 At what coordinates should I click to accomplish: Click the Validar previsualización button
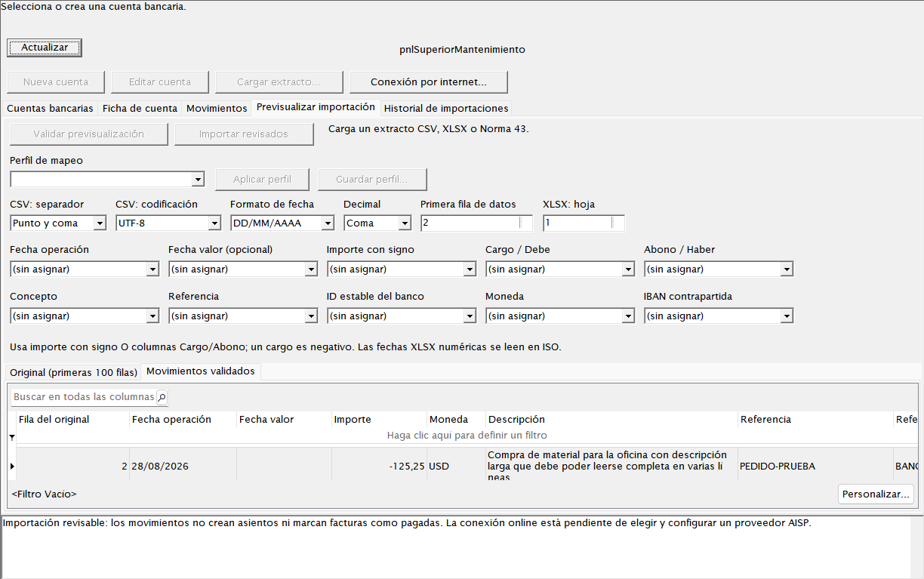pyautogui.click(x=89, y=134)
